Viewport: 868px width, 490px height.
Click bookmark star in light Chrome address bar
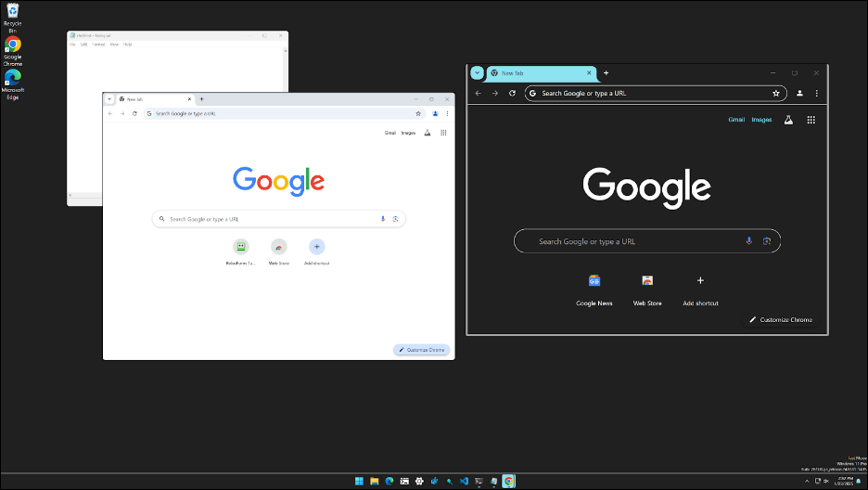418,113
